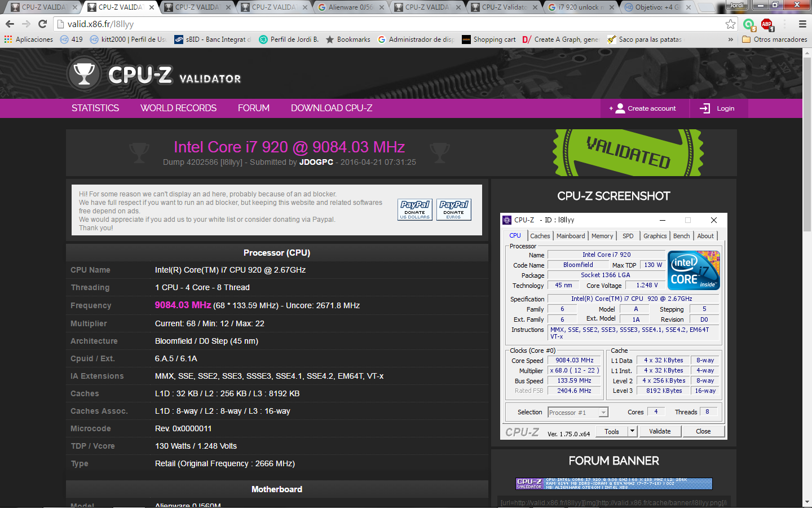Click the Login arrow icon

click(705, 108)
